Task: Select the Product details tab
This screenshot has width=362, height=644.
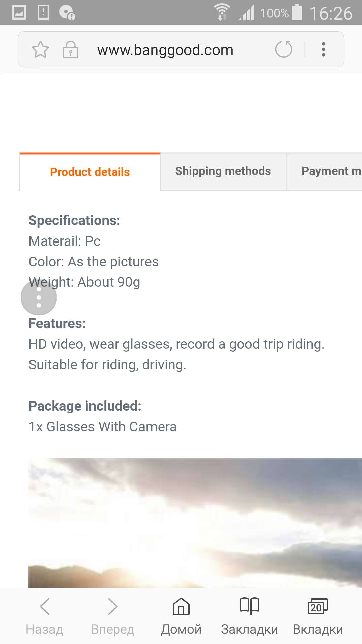Action: 90,172
